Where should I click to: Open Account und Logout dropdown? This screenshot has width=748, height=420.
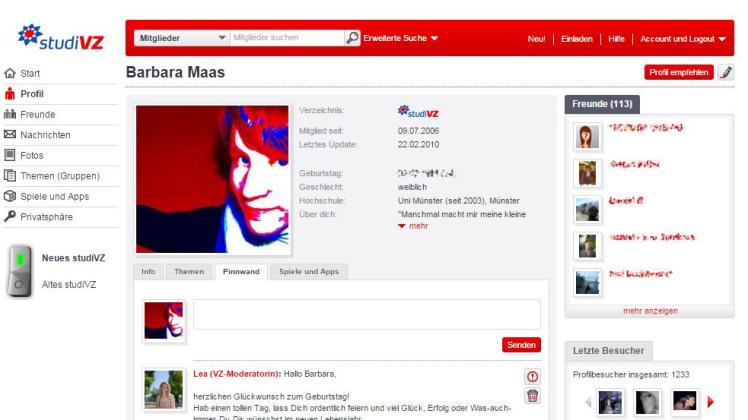683,39
